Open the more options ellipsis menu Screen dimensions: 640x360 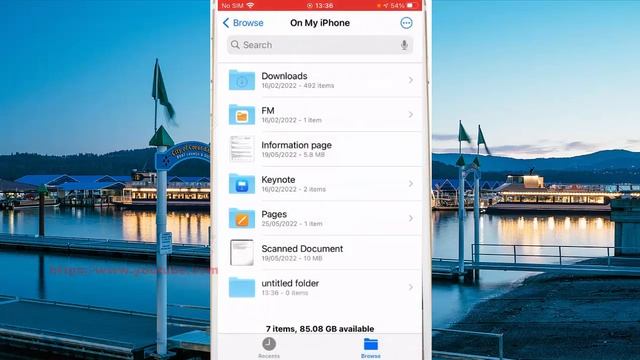(406, 23)
